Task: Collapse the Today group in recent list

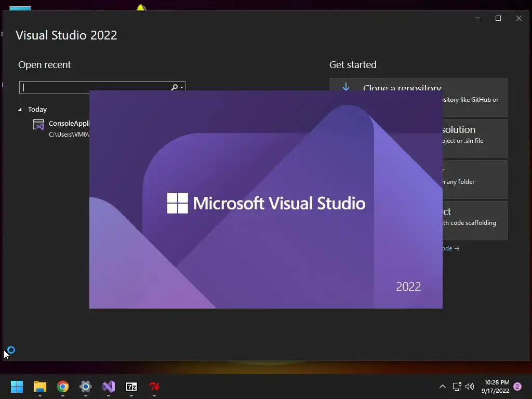Action: click(x=20, y=109)
